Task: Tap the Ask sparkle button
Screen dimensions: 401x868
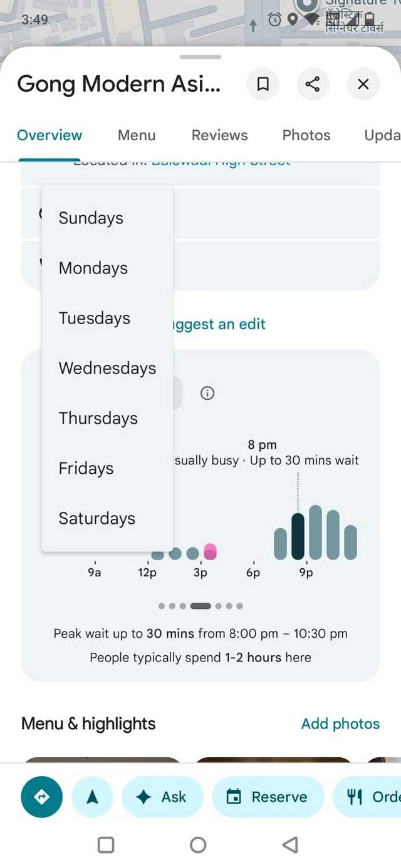Action: (162, 797)
